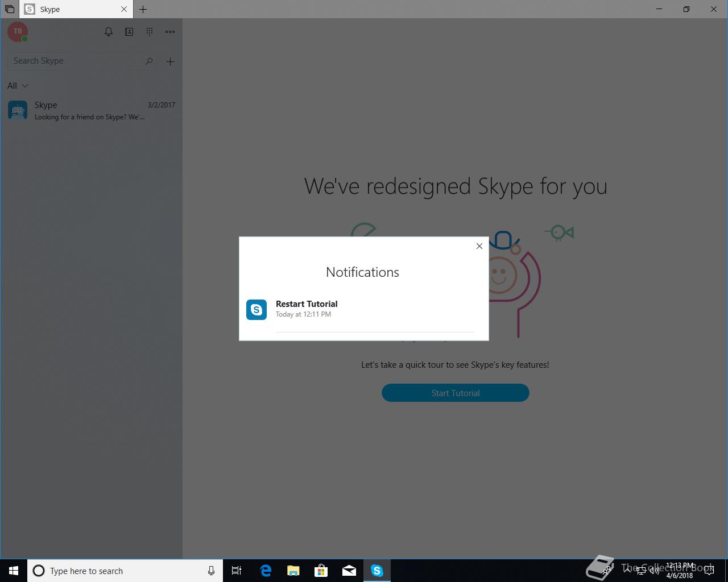Close the Skype tab
Image resolution: width=728 pixels, height=582 pixels.
pos(124,9)
